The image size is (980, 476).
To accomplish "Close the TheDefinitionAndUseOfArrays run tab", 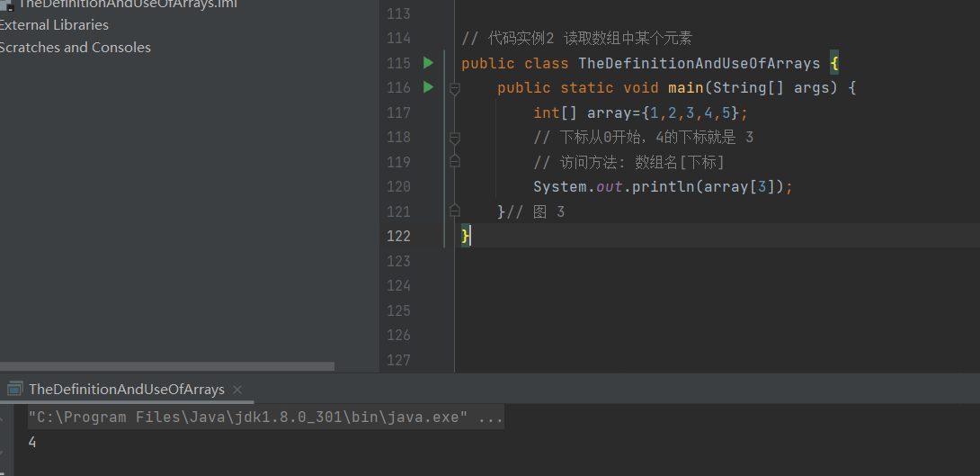I will tap(236, 389).
